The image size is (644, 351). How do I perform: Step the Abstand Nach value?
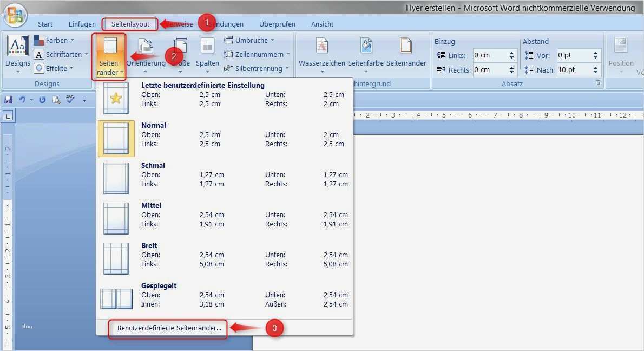click(595, 70)
